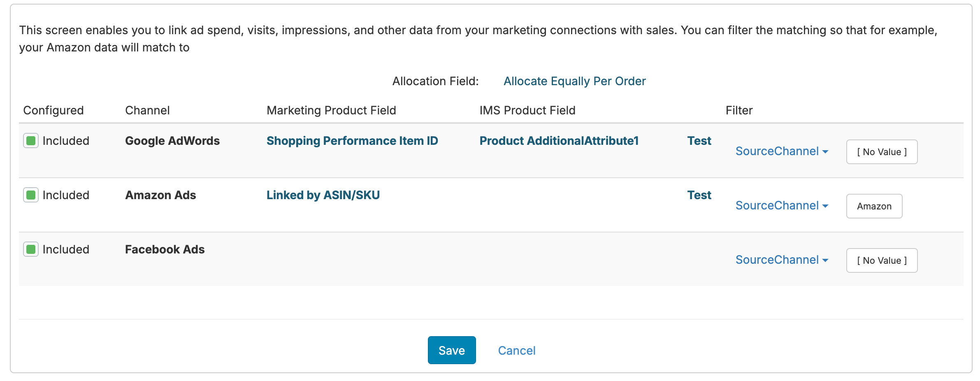The width and height of the screenshot is (980, 381).
Task: Select the Google AdWords channel name
Action: (172, 141)
